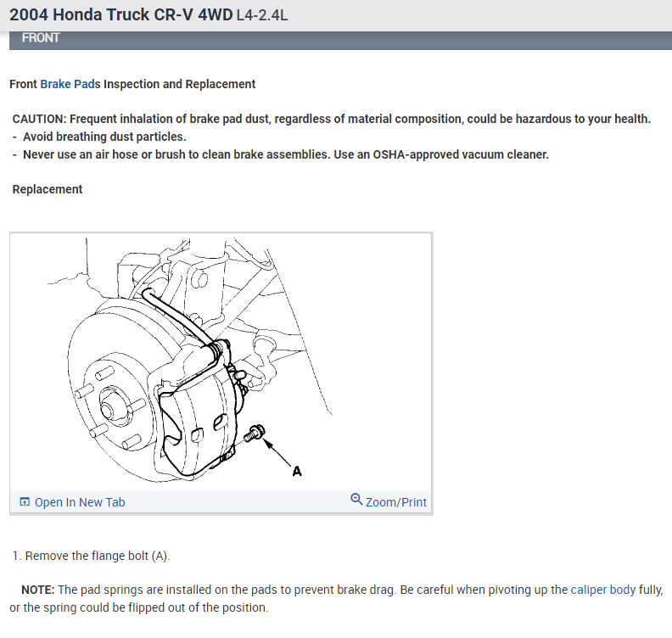
Task: Open the caliper body link
Action: click(x=603, y=590)
